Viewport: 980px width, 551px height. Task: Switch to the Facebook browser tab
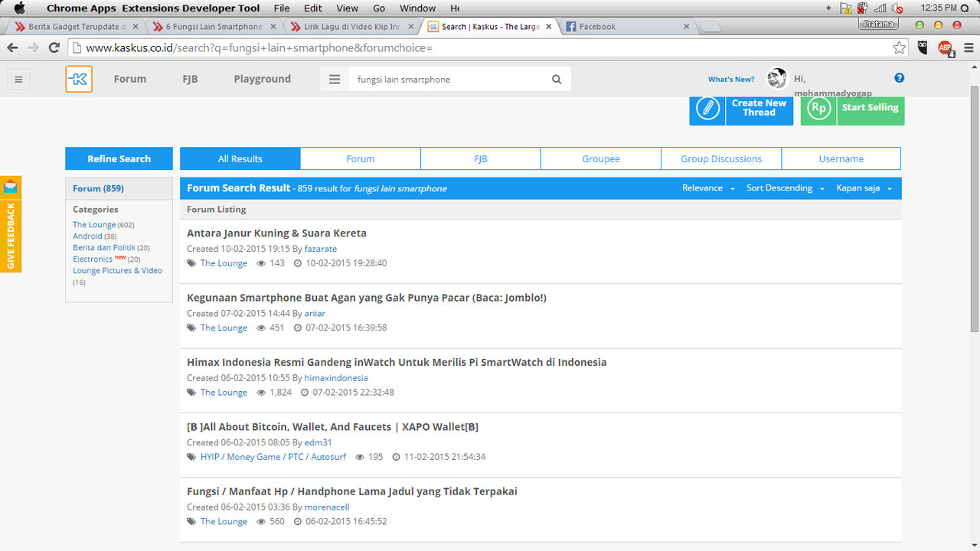(628, 26)
